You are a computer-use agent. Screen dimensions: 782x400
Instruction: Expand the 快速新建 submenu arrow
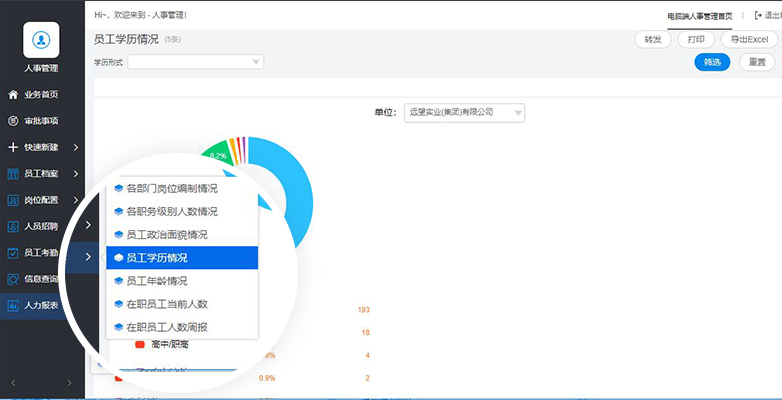tap(76, 148)
